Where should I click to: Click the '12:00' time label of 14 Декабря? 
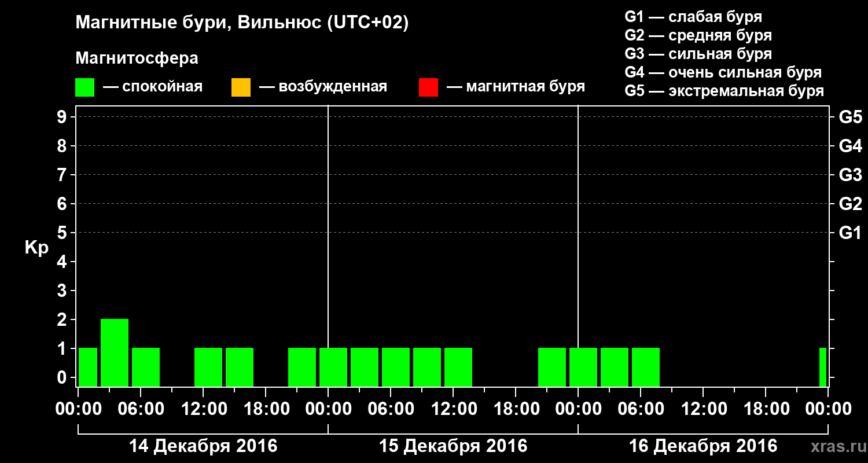203,409
